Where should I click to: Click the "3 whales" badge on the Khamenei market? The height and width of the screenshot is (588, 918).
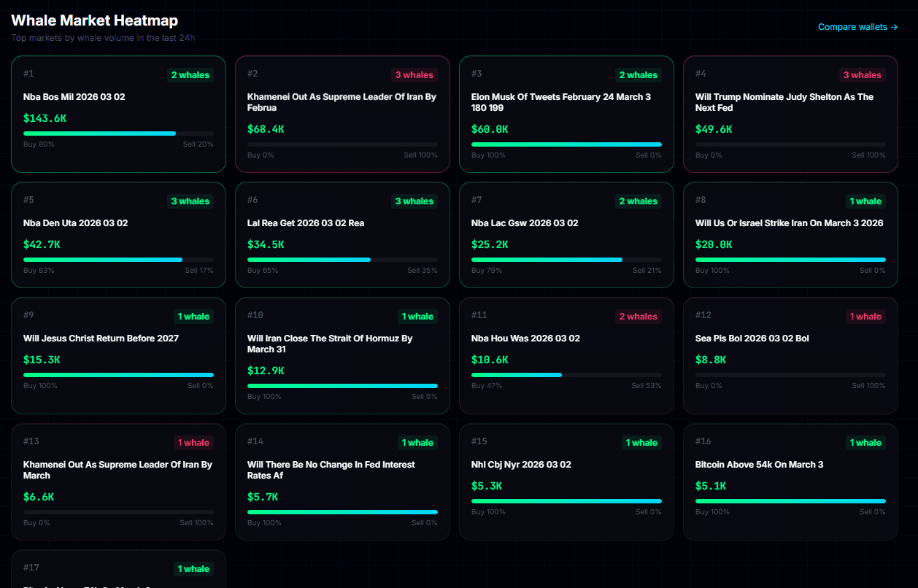[414, 74]
